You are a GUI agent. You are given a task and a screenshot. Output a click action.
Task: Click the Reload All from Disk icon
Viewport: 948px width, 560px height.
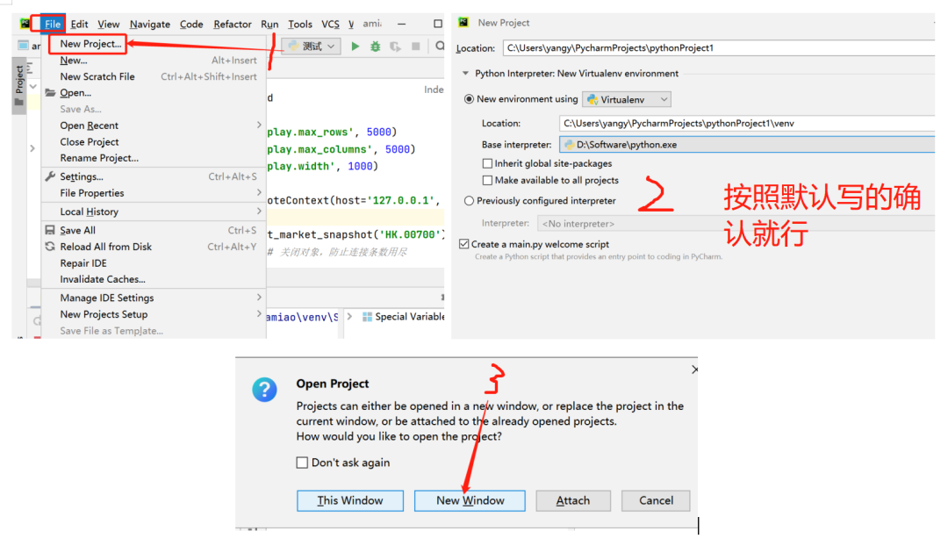pos(50,247)
